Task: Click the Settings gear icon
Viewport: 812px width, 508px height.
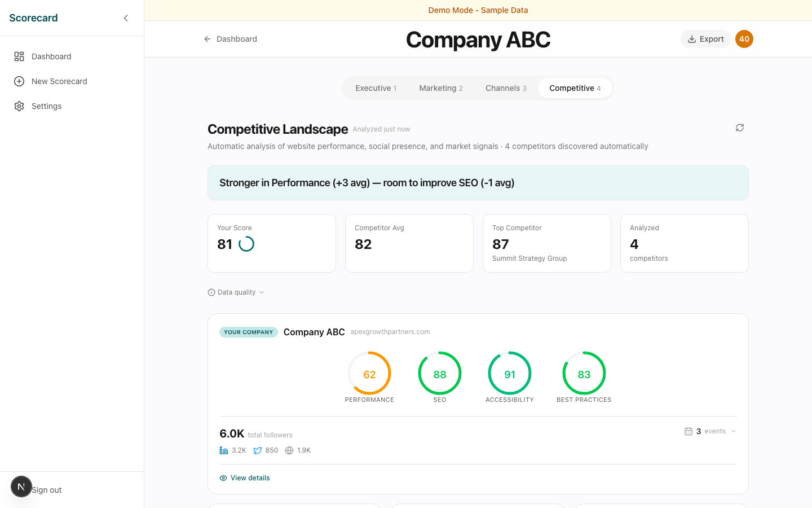Action: click(19, 106)
